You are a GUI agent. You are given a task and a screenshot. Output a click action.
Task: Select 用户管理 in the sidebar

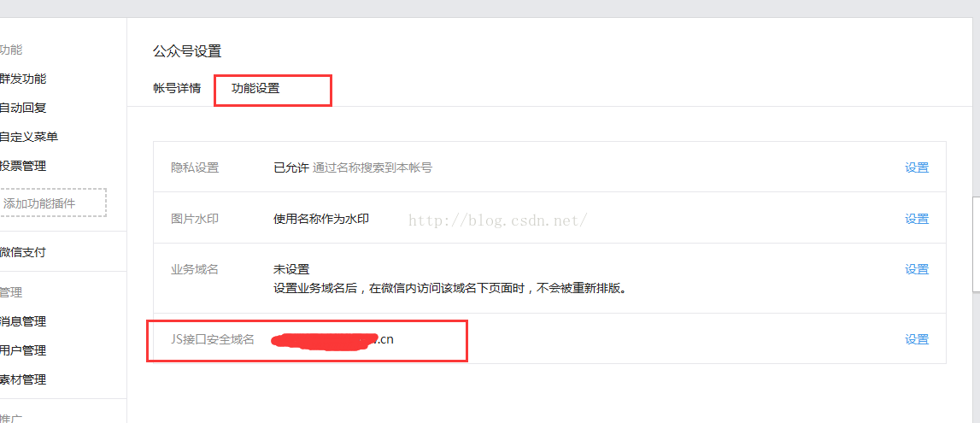[x=22, y=350]
